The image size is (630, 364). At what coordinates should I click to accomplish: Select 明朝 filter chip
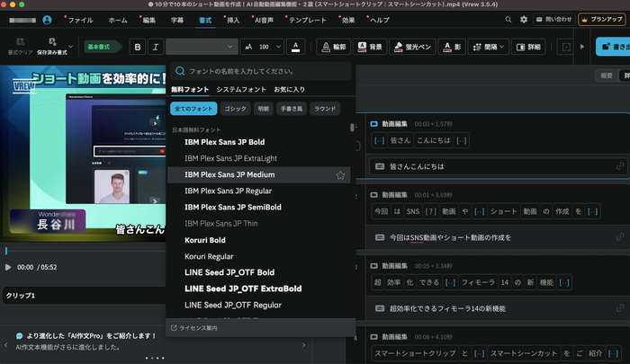coord(263,109)
